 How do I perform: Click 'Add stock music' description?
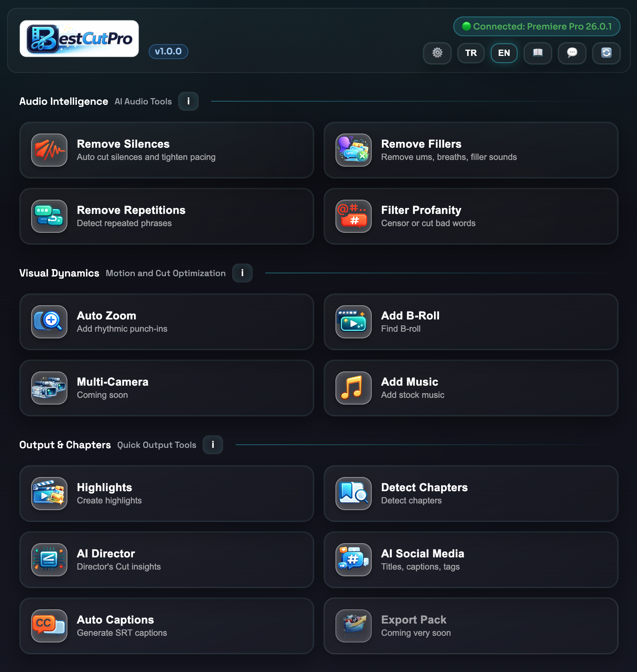412,395
